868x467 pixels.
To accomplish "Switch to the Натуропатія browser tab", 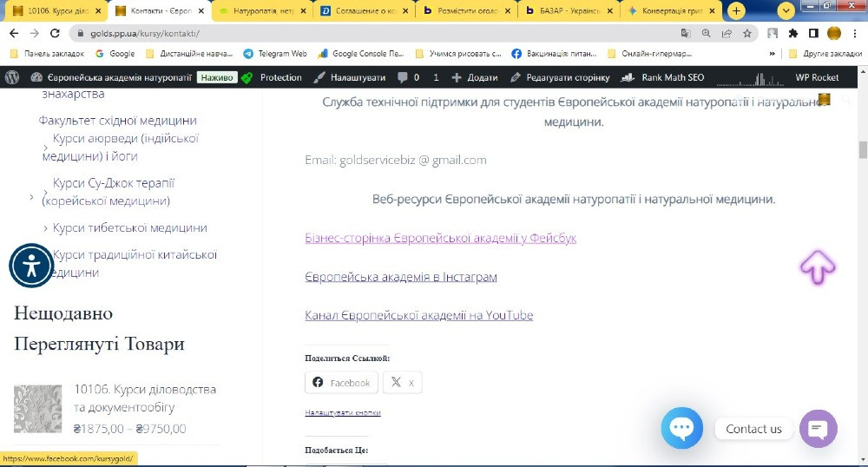I will pyautogui.click(x=264, y=10).
